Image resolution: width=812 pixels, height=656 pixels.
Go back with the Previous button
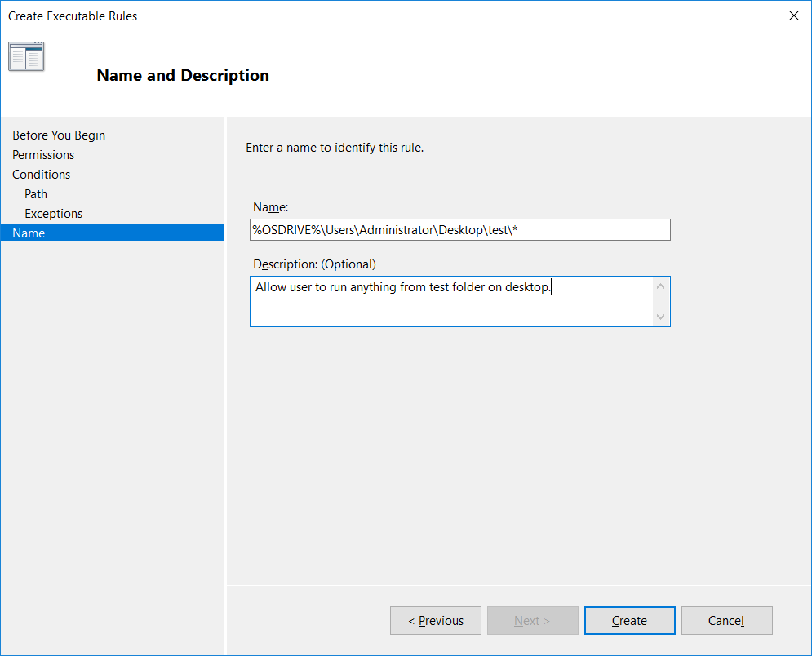pos(436,620)
